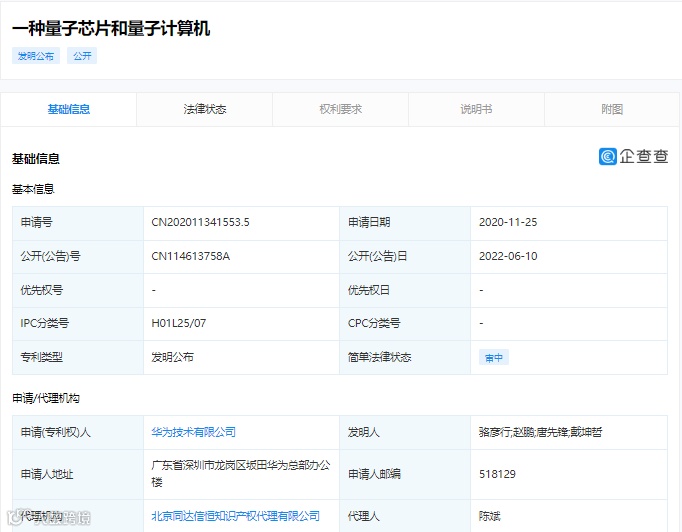
Task: Click the 基本信息 subsection heading
Action: click(33, 189)
